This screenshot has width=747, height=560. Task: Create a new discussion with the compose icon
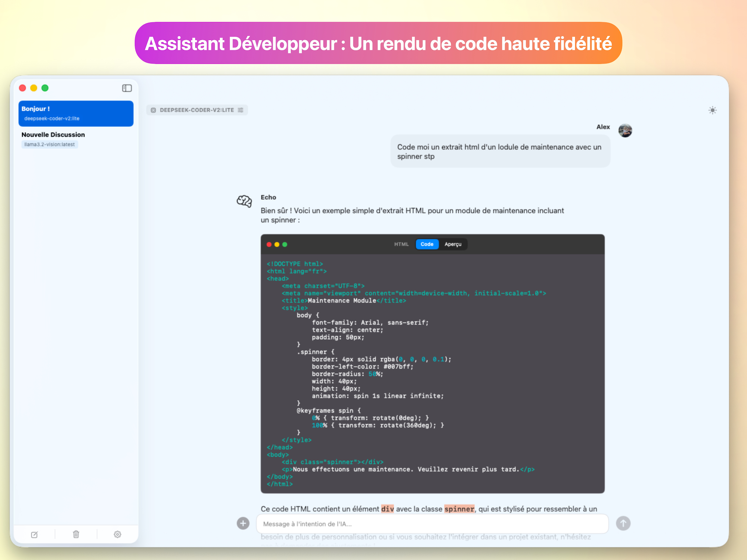click(x=34, y=535)
